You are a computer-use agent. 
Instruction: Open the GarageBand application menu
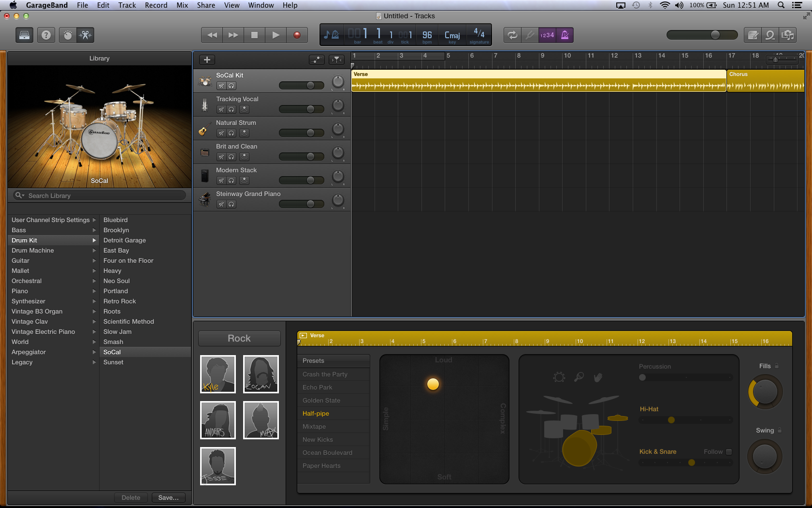[47, 5]
